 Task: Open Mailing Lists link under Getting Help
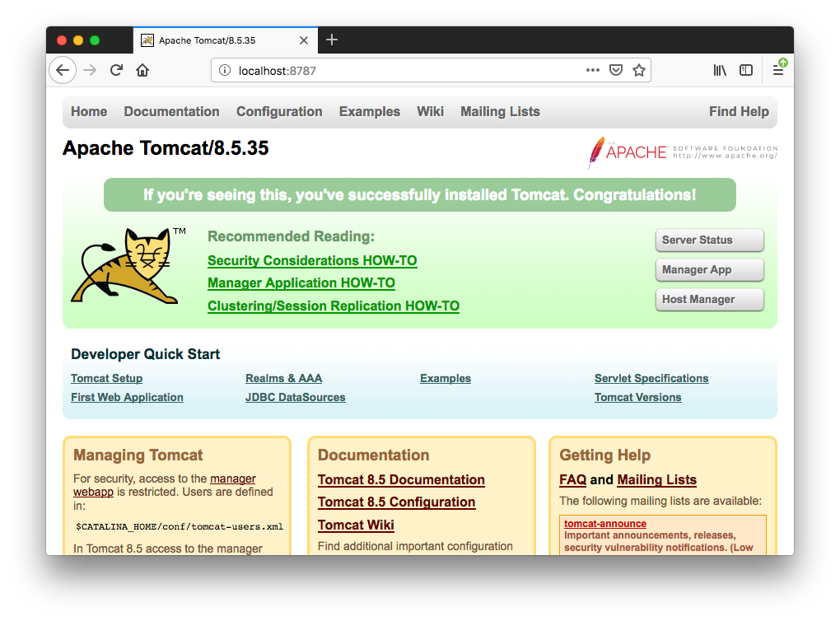click(657, 480)
